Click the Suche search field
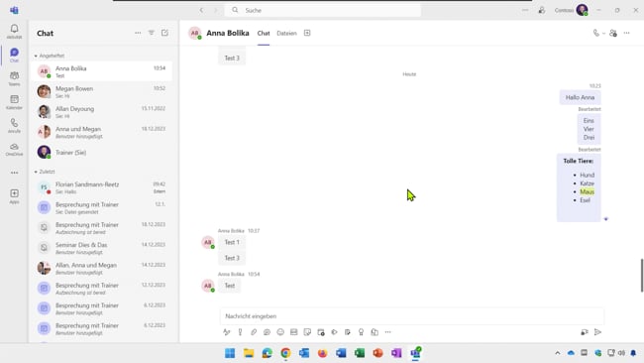644x363 pixels. pyautogui.click(x=322, y=10)
